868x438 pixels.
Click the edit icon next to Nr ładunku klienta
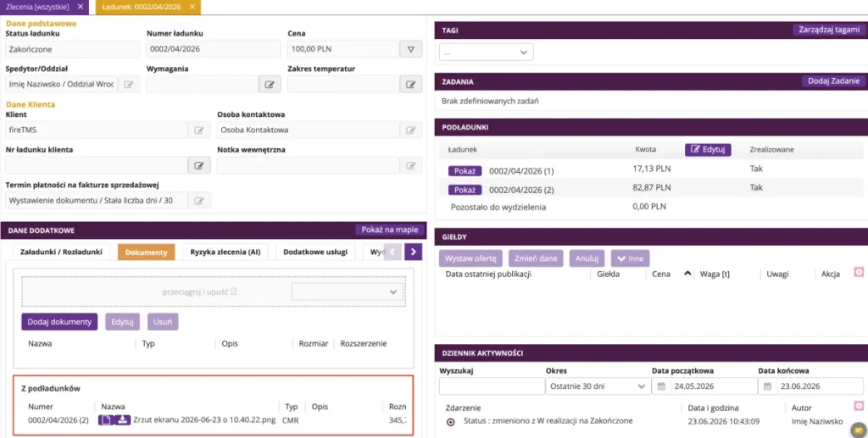199,165
